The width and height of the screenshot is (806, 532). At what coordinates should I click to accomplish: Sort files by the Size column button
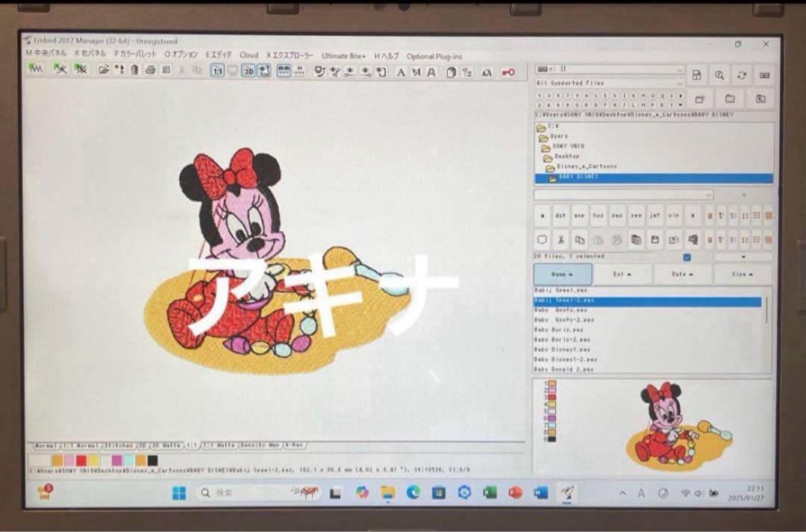(742, 274)
